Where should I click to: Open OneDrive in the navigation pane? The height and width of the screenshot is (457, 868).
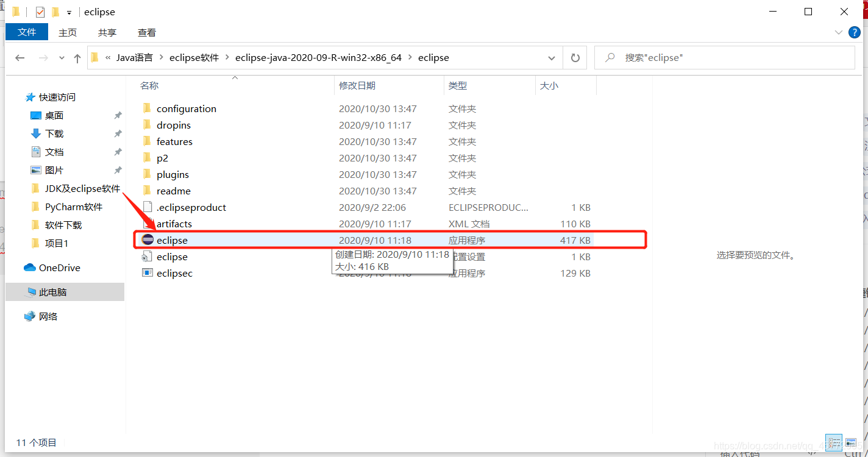click(59, 267)
